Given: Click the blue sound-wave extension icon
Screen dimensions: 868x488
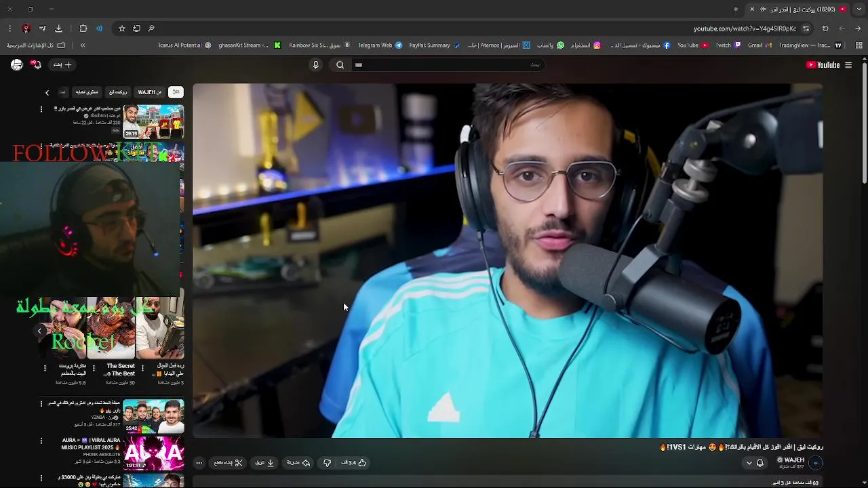Looking at the screenshot, I should [100, 28].
